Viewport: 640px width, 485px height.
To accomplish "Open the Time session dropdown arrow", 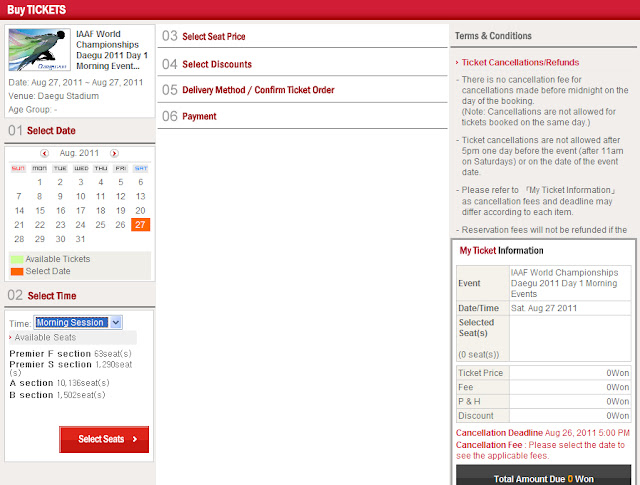I will pyautogui.click(x=116, y=323).
